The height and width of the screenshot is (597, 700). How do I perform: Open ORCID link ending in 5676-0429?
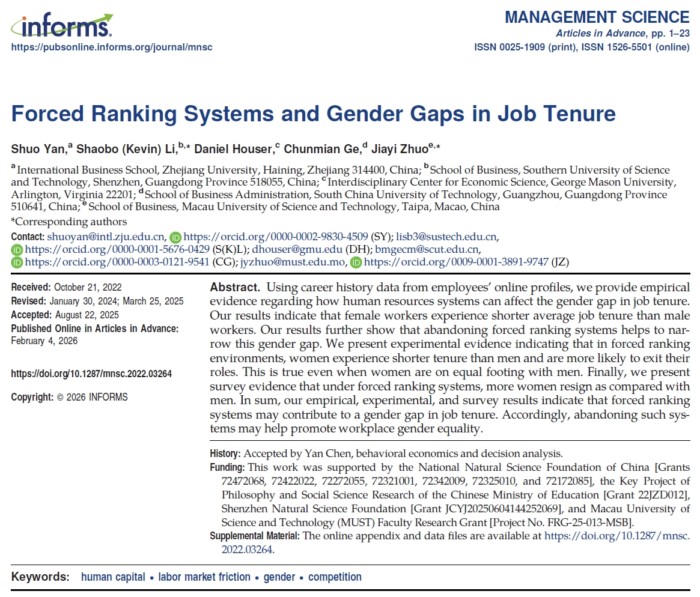(117, 249)
